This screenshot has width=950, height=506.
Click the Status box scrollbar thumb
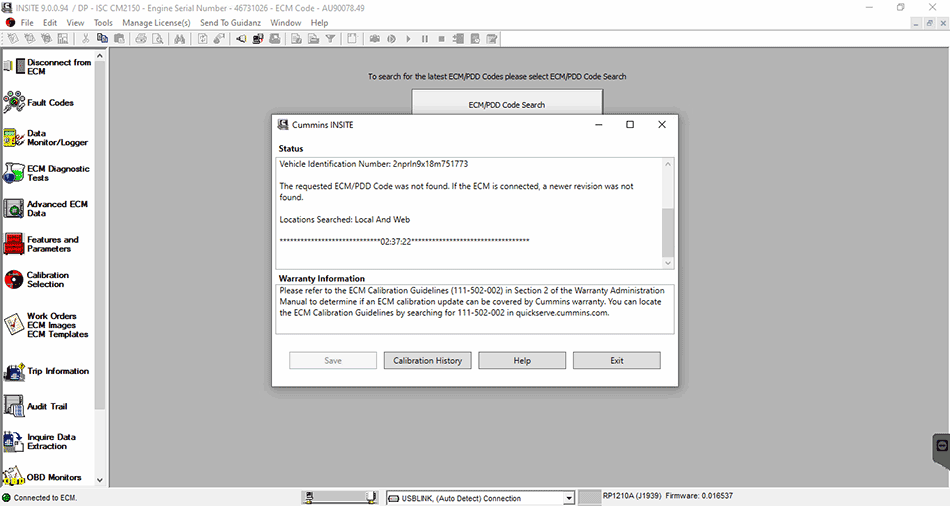point(668,233)
